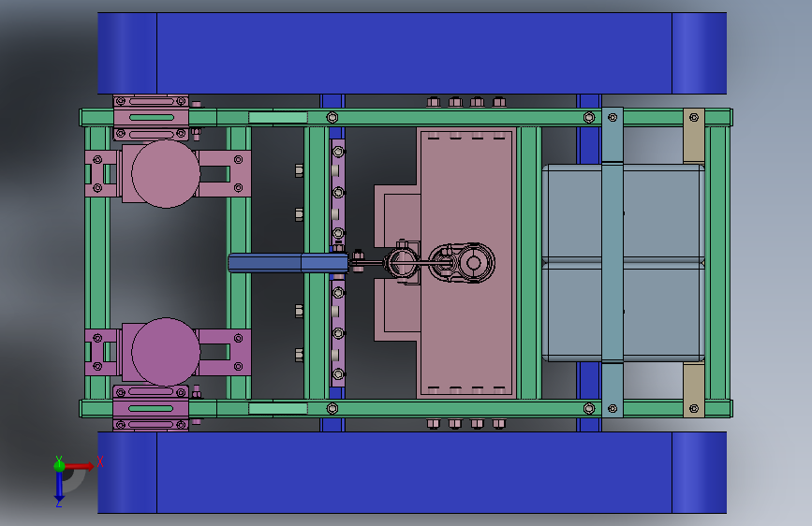Pick the green frame member right of pink plate
812x526 pixels.
[529, 263]
